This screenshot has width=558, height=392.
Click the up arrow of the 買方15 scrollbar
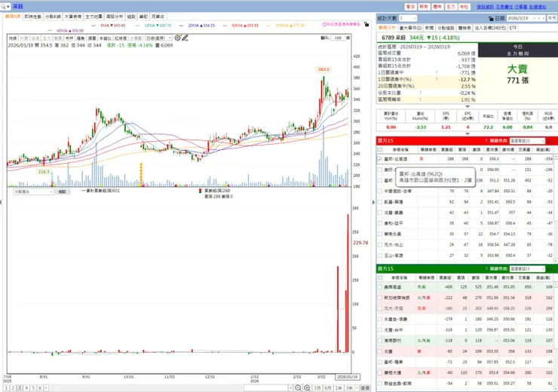(556, 156)
